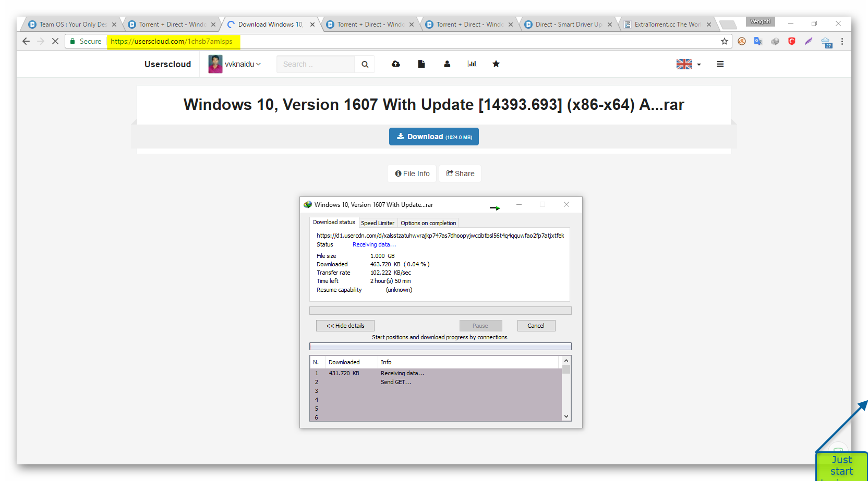Screen dimensions: 868x481
Task: Click the connections progress bar
Action: 440,347
